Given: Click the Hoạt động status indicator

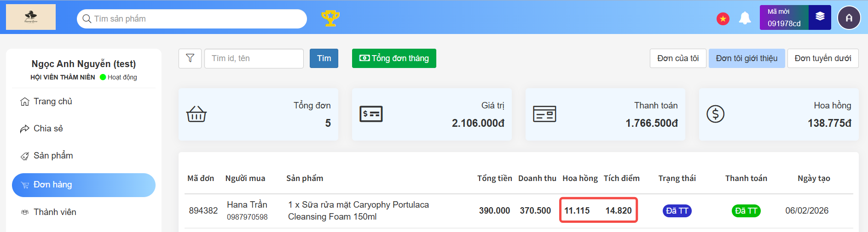Looking at the screenshot, I should (119, 77).
